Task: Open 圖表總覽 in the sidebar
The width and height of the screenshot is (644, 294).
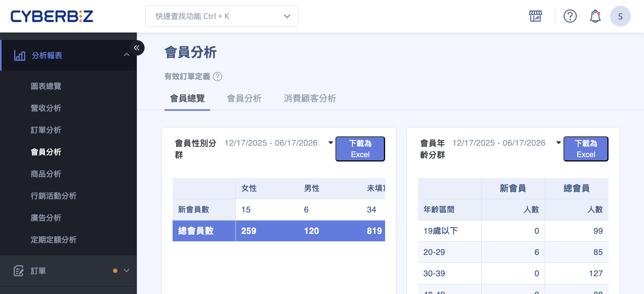Action: pos(46,86)
